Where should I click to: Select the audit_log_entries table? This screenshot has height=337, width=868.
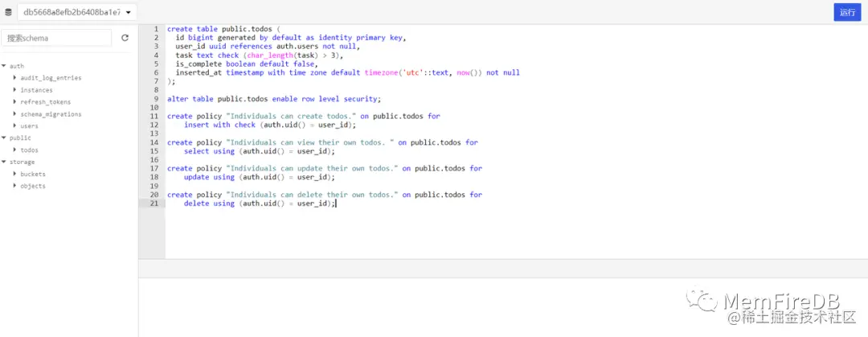pyautogui.click(x=51, y=78)
